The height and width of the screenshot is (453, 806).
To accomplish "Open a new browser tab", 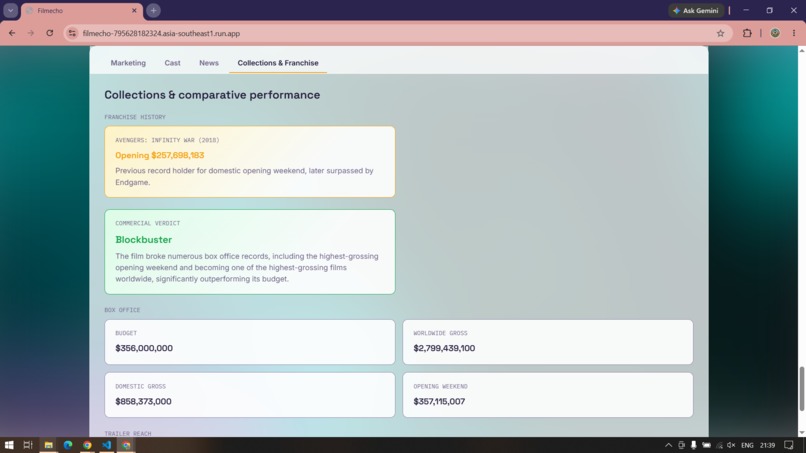I will [153, 10].
